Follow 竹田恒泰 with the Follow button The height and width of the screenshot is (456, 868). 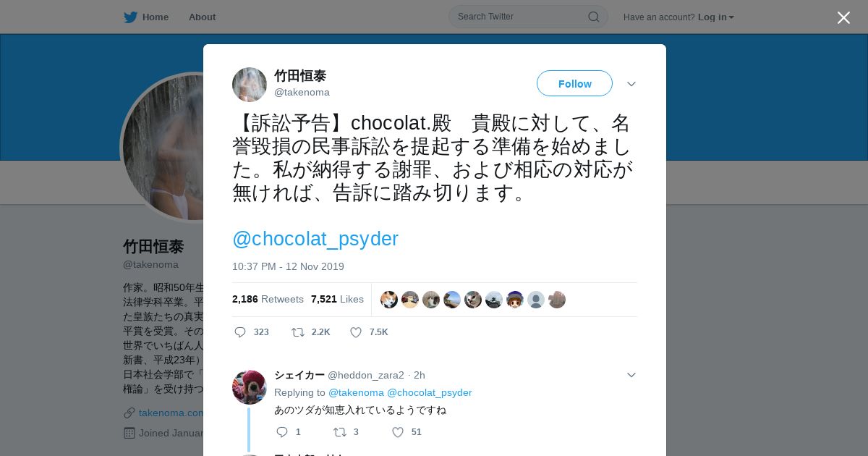click(574, 83)
